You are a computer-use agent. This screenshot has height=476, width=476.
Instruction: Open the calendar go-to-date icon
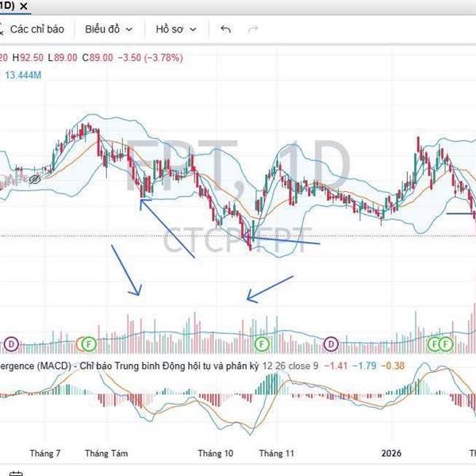pos(16,474)
